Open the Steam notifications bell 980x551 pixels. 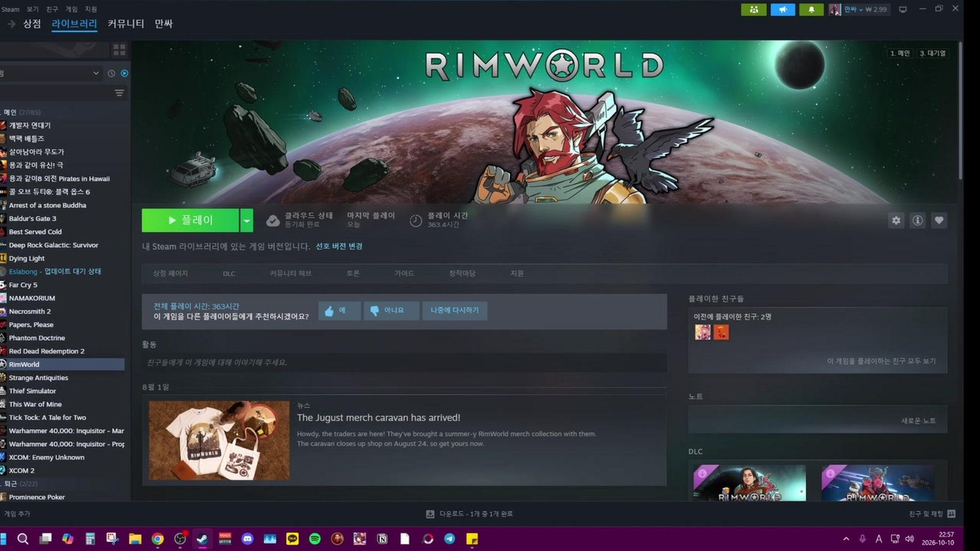811,9
